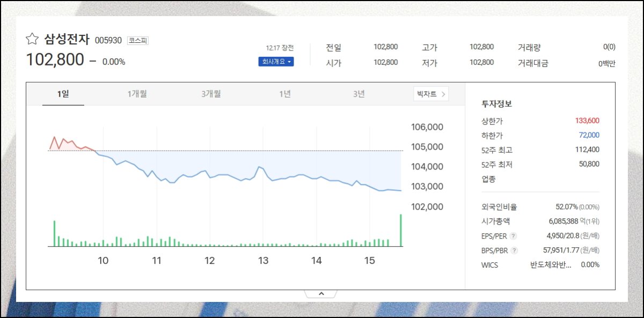
Task: Open help icon beside BPS/PBR
Action: point(515,250)
